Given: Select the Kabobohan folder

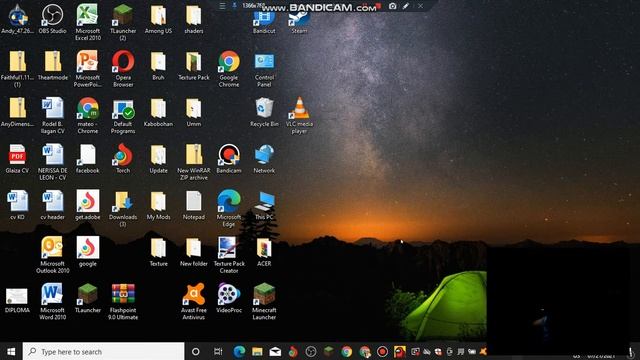Looking at the screenshot, I should click(158, 112).
